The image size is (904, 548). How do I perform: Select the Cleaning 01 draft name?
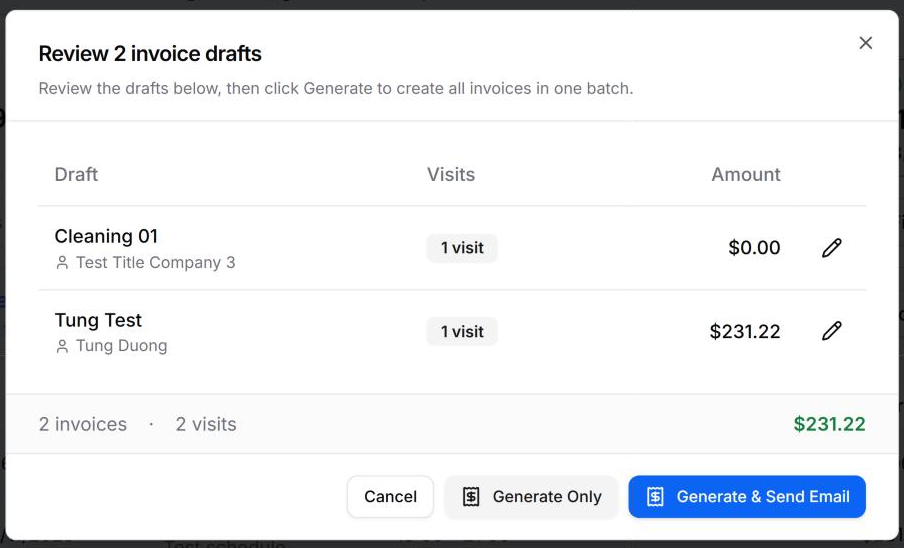(x=106, y=236)
